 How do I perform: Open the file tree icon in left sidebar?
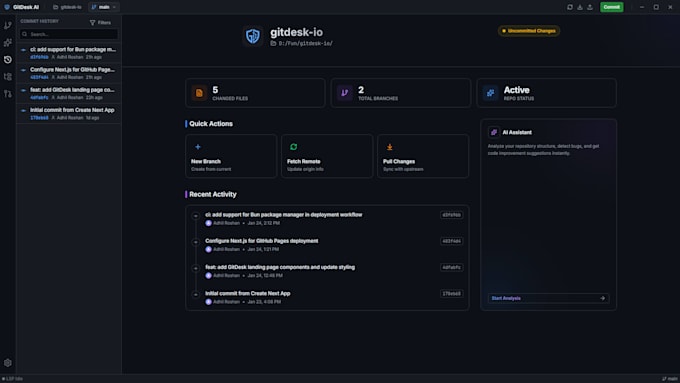pos(8,77)
